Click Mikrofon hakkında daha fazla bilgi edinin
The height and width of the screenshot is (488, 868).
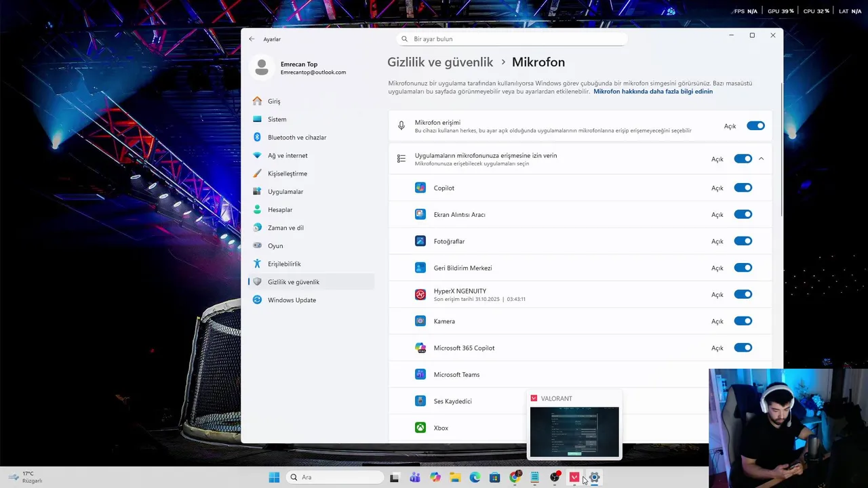pos(653,91)
